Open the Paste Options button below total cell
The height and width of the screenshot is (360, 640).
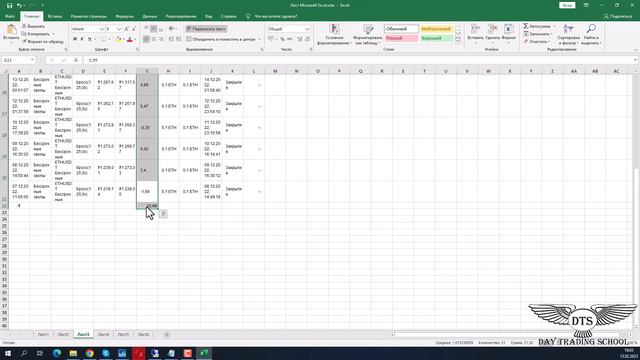click(x=163, y=213)
